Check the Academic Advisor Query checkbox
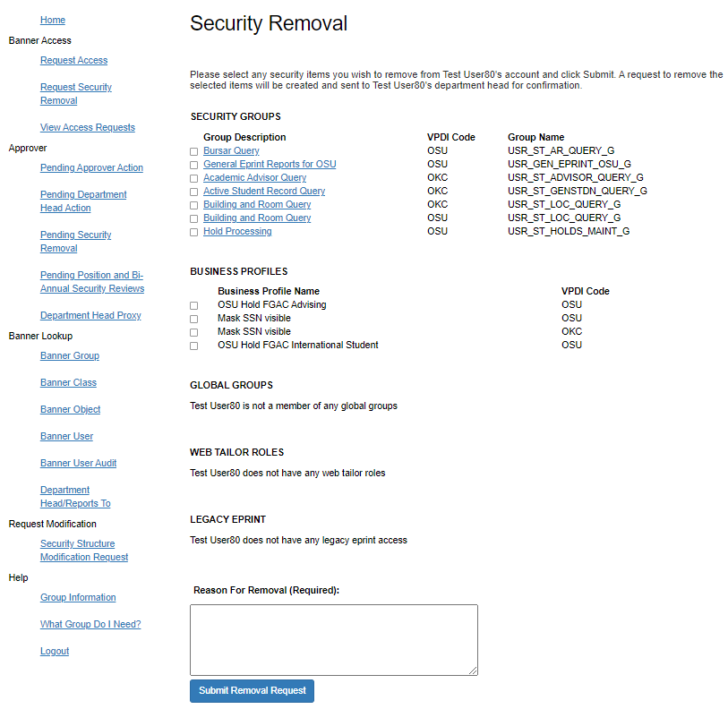728x709 pixels. click(x=193, y=177)
